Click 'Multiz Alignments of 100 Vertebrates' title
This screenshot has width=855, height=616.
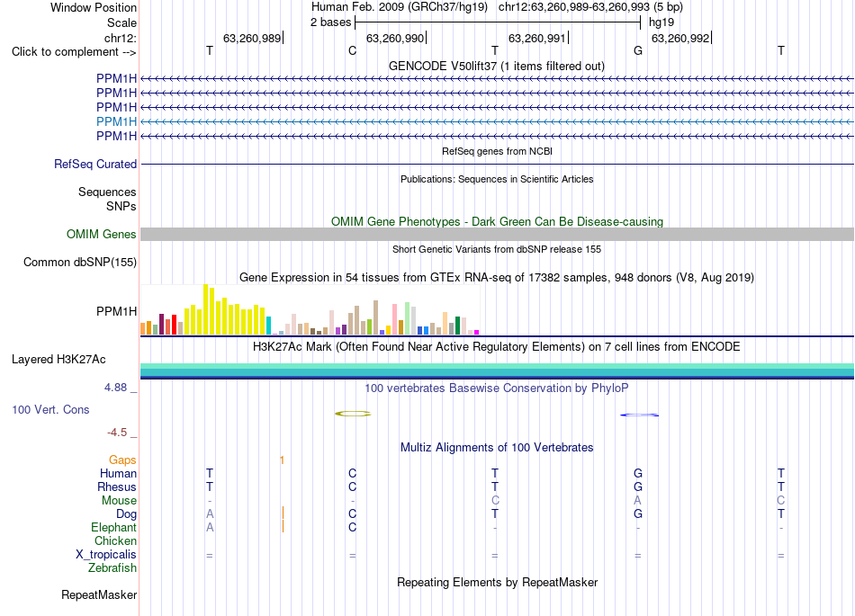(x=497, y=447)
